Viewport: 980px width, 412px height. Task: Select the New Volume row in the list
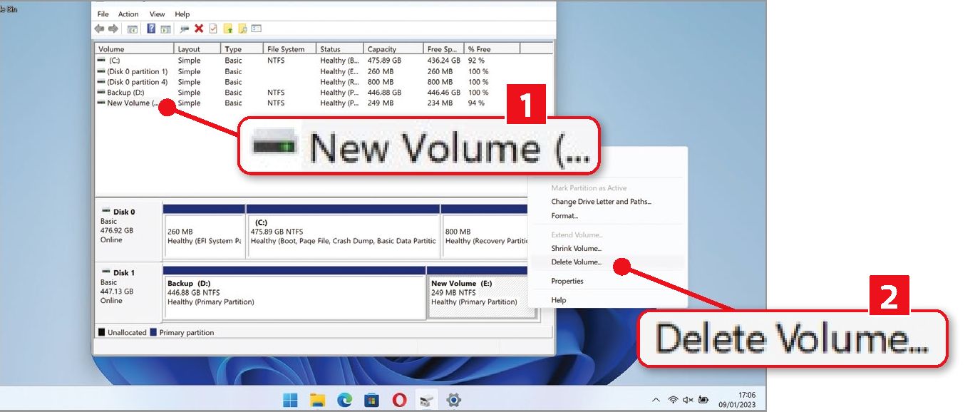(324, 103)
